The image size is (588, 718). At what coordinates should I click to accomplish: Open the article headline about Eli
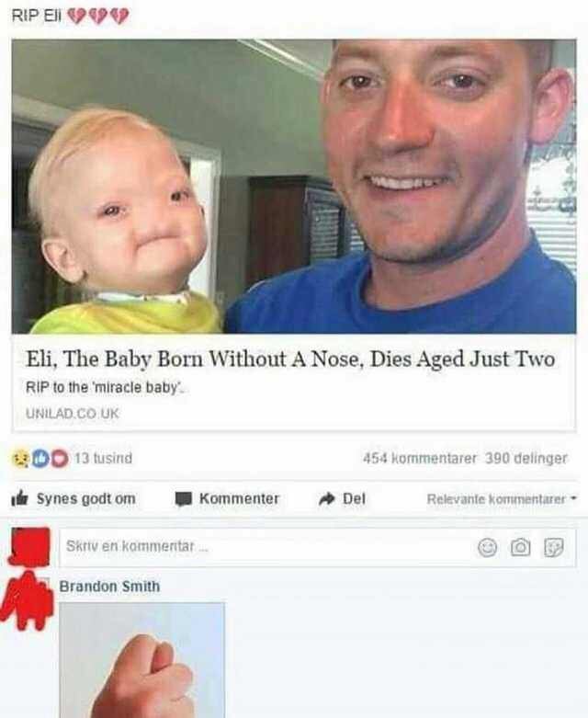290,359
